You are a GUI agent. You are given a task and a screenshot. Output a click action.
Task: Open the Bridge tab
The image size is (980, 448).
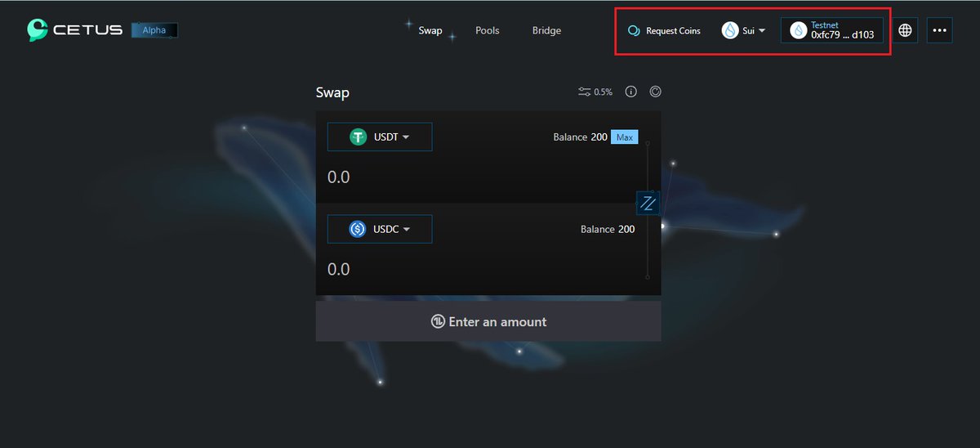[546, 30]
